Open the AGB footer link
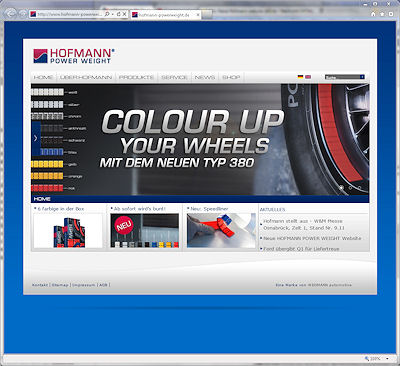 (103, 285)
